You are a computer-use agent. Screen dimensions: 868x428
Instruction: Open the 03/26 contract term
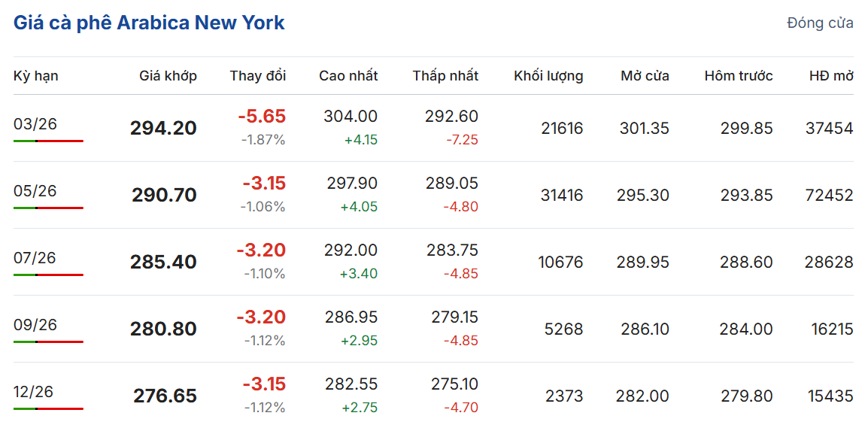(x=35, y=124)
